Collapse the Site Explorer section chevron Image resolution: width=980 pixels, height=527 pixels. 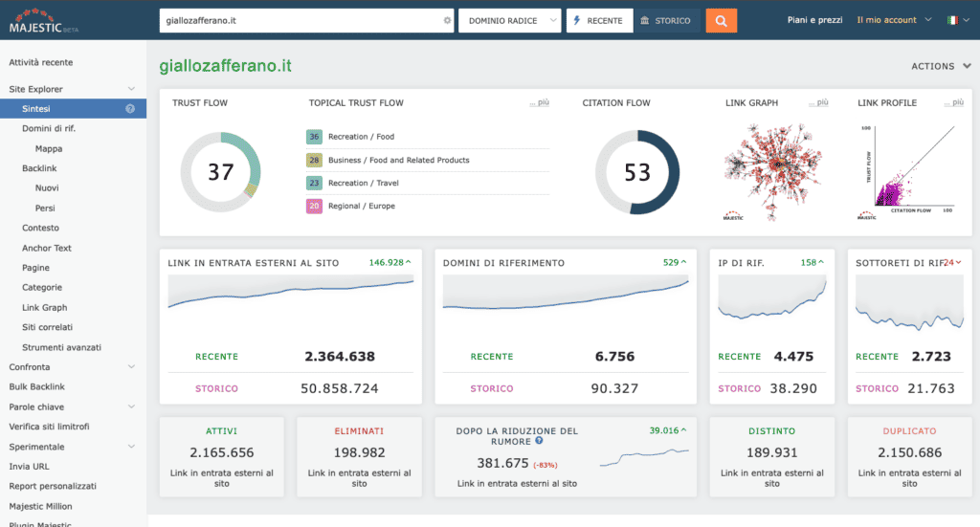(131, 89)
